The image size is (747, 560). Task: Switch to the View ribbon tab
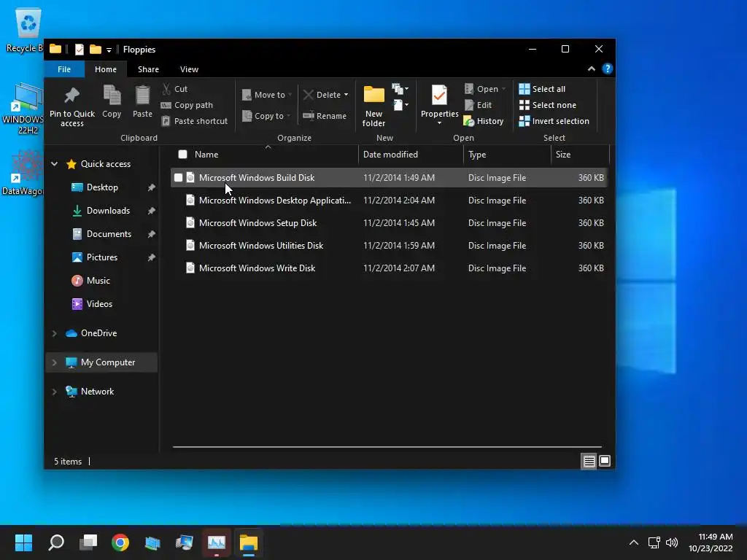189,69
